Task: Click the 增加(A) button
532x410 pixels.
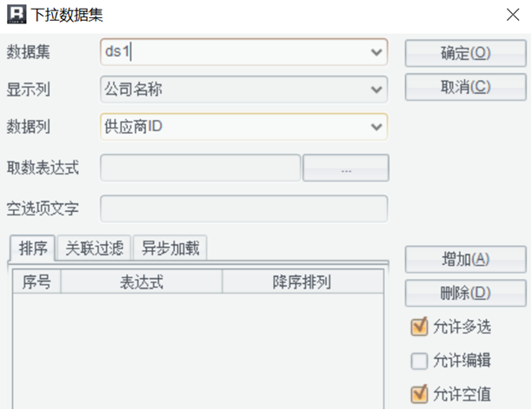Action: click(x=466, y=260)
